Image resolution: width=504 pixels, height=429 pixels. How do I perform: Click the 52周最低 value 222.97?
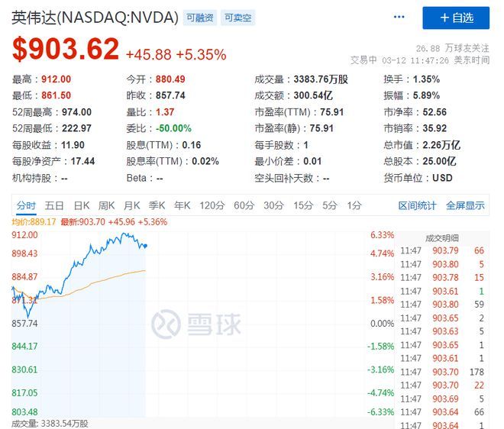(76, 128)
